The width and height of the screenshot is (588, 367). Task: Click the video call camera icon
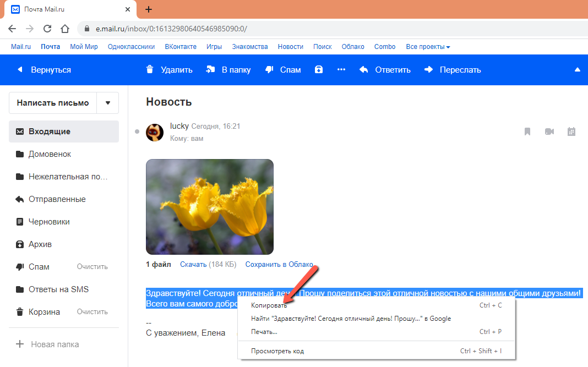coord(549,132)
